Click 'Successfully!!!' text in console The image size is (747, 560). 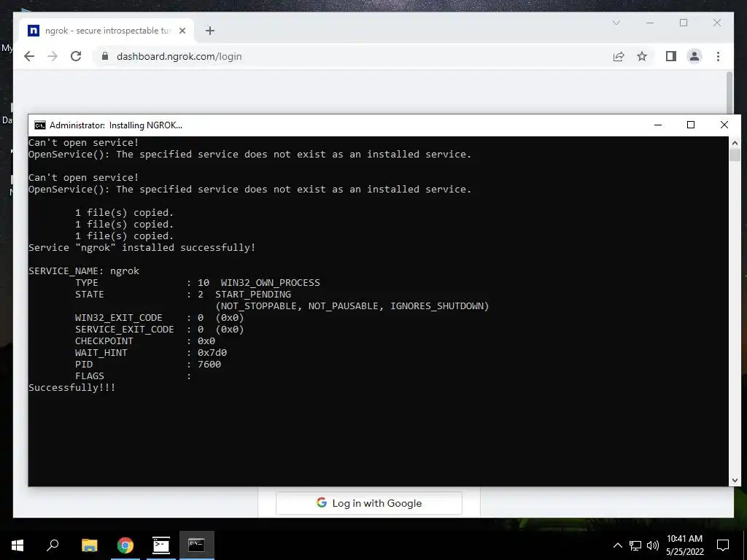click(72, 388)
